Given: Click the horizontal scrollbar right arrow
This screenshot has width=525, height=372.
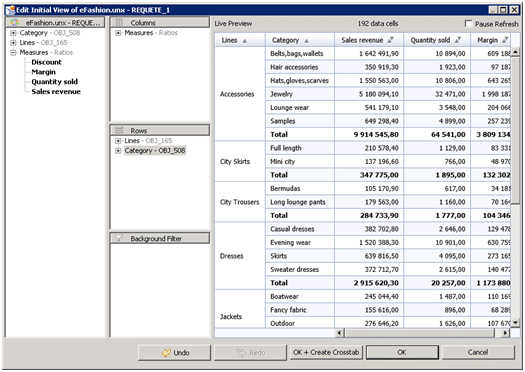Looking at the screenshot, I should point(505,333).
